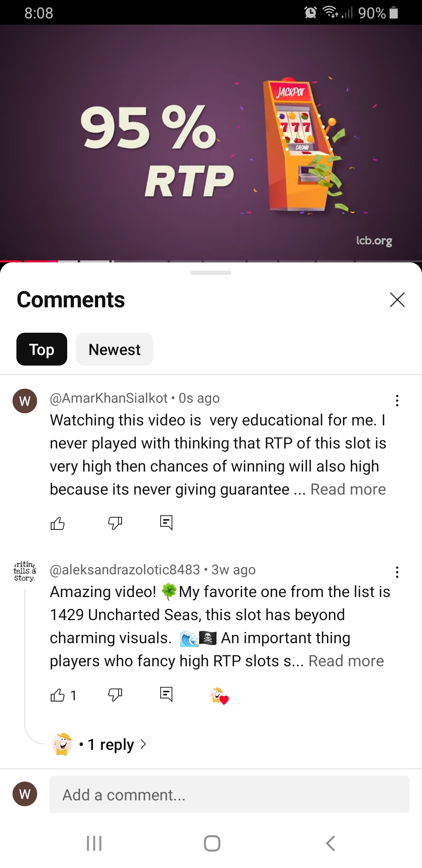The image size is (422, 868).
Task: Open options menu for aleksandrazolotic8483 comment
Action: (397, 572)
